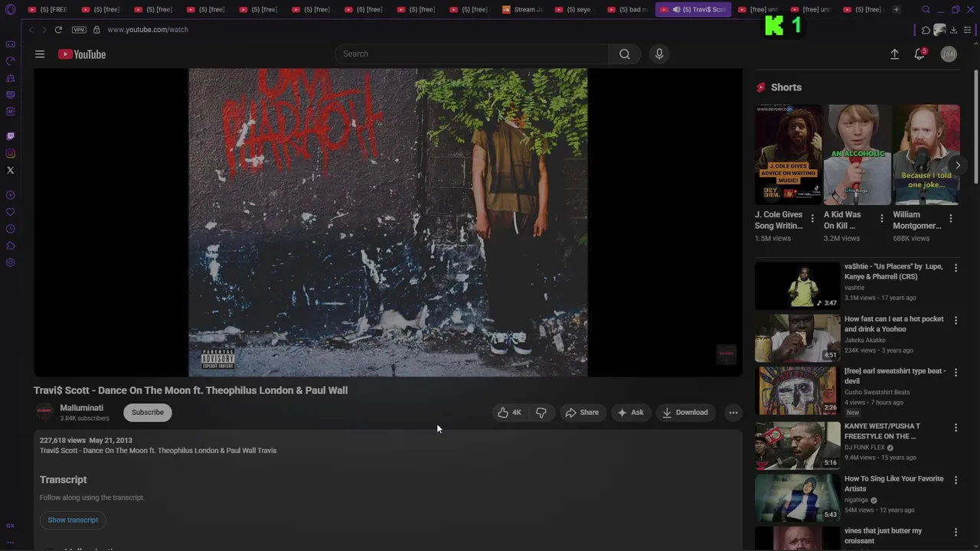Open Instagram in the browser sidebar

tap(10, 153)
